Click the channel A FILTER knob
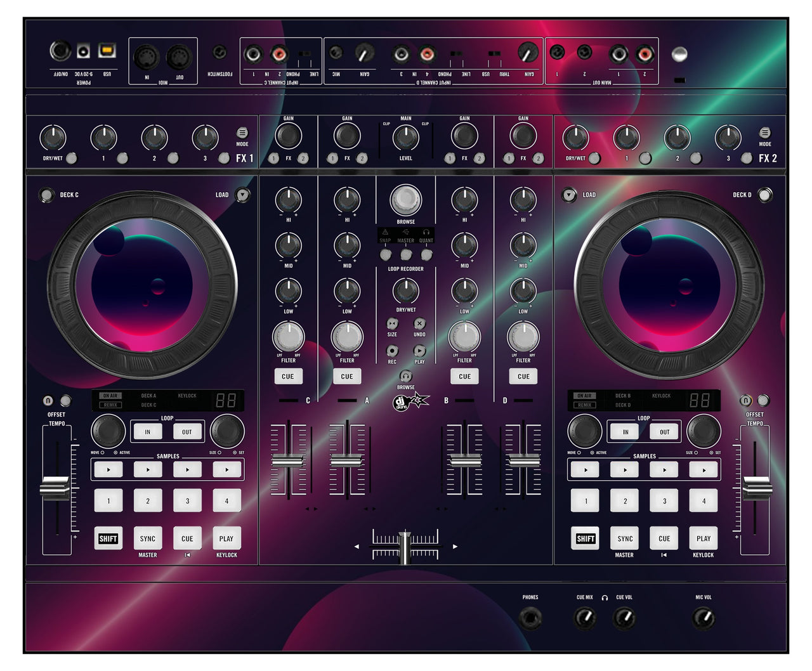 click(x=347, y=337)
